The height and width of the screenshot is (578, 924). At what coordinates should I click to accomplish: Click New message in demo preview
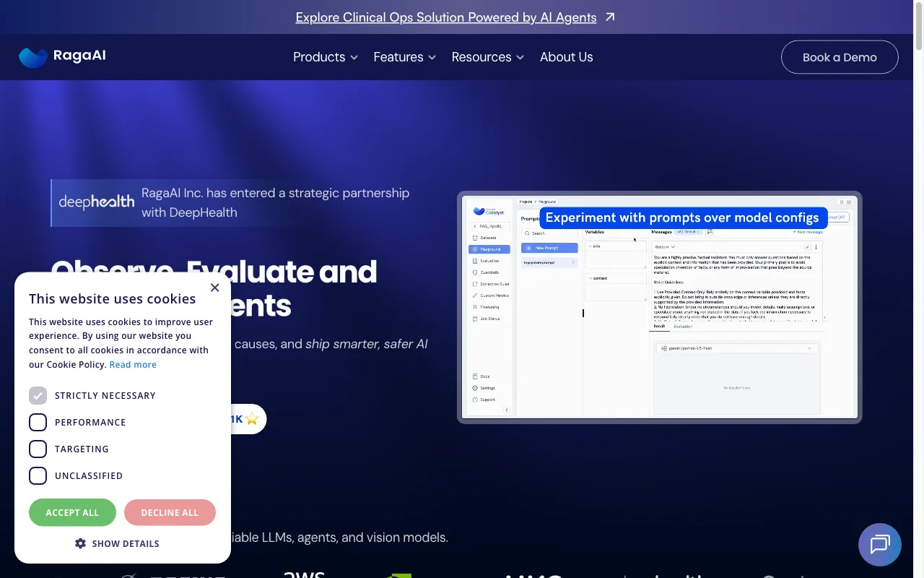click(x=808, y=232)
